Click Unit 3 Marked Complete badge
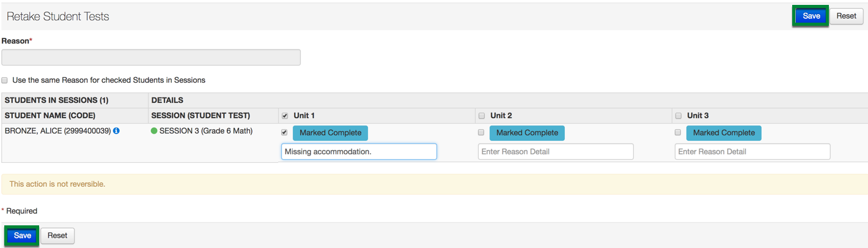 pos(724,133)
